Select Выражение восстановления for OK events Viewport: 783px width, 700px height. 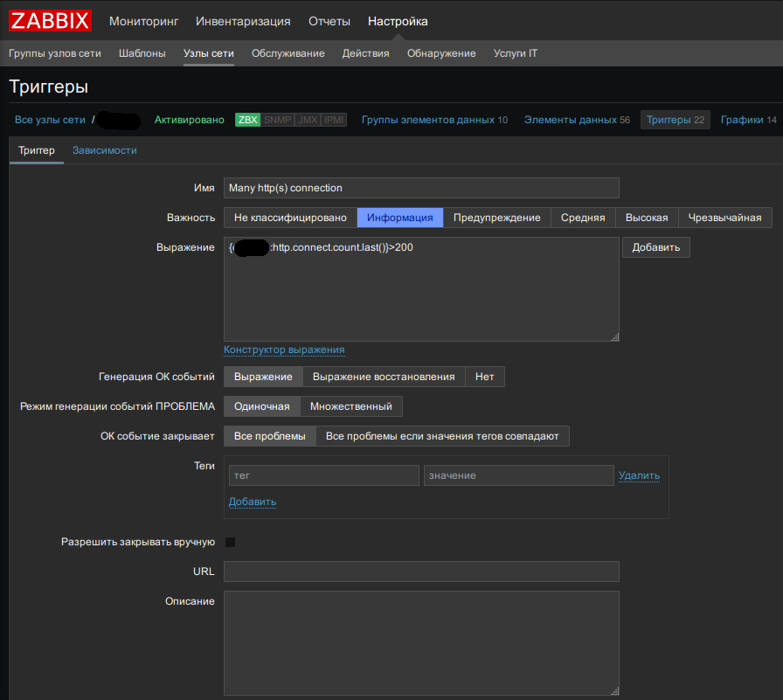point(384,377)
